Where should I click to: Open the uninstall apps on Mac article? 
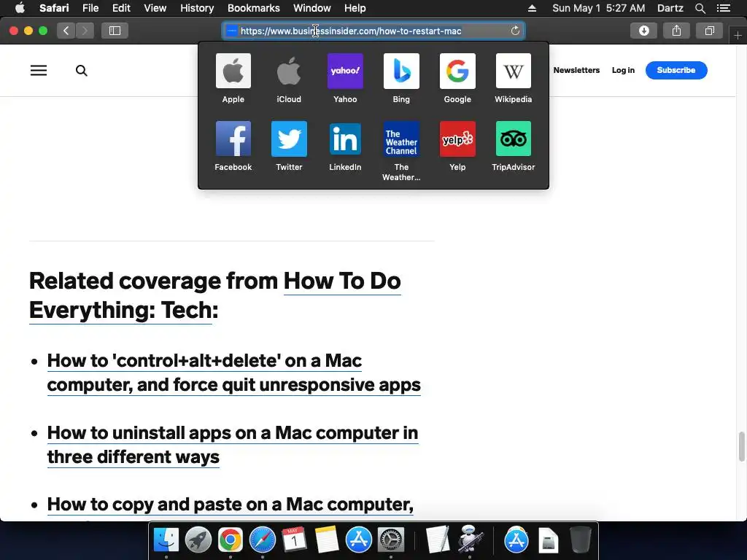(x=233, y=445)
